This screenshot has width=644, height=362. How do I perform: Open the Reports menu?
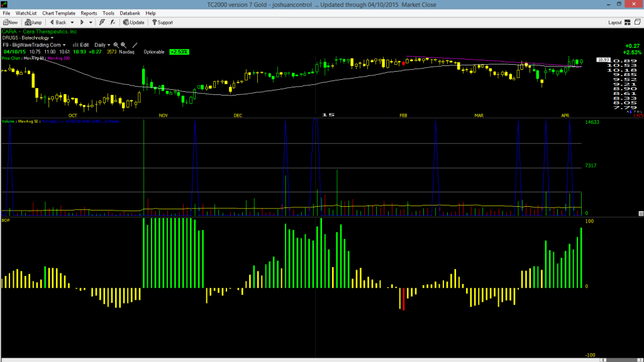(89, 13)
